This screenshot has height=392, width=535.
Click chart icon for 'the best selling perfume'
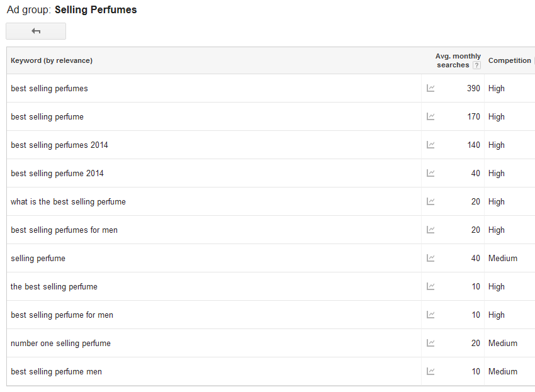point(431,287)
